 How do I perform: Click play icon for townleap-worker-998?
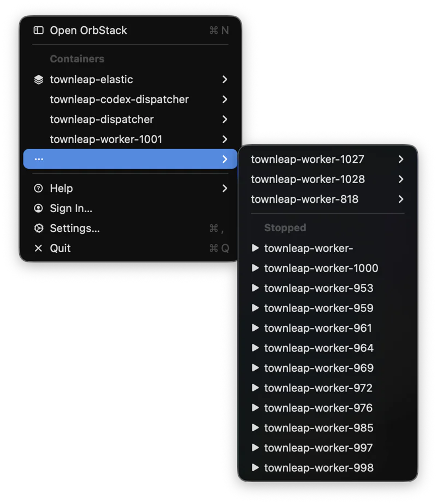pyautogui.click(x=255, y=467)
